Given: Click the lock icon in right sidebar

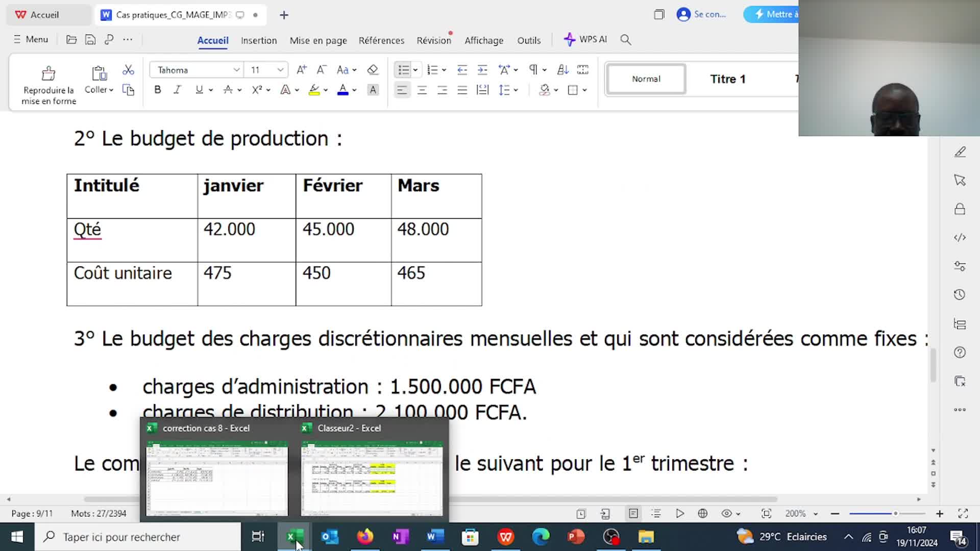Looking at the screenshot, I should click(960, 209).
